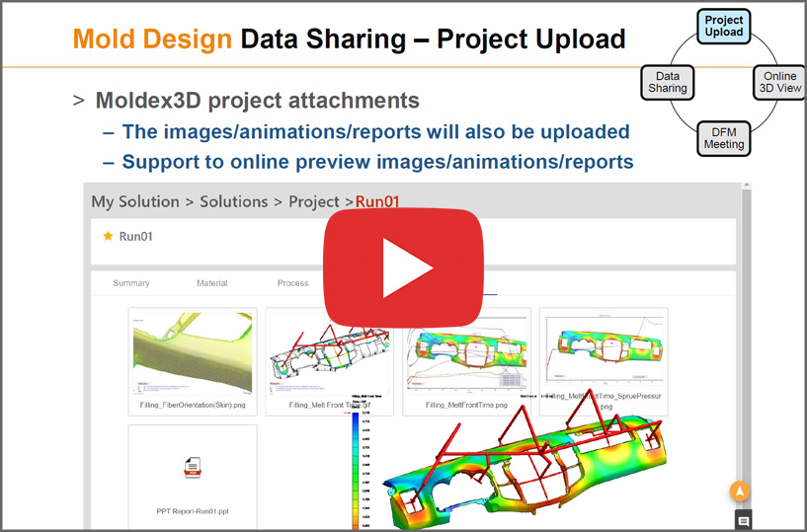Click the slide title 'Mold Design Data Sharing – Project Upload'
This screenshot has height=532, width=807.
point(349,38)
